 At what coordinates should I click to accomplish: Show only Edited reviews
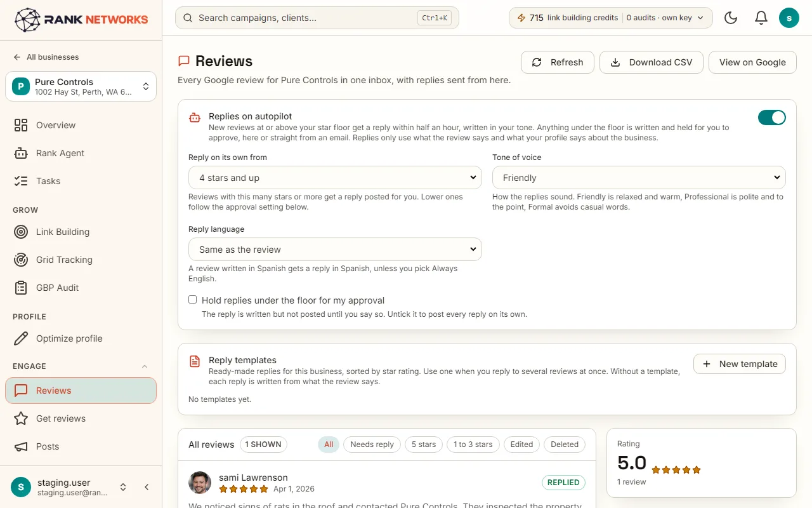point(521,444)
